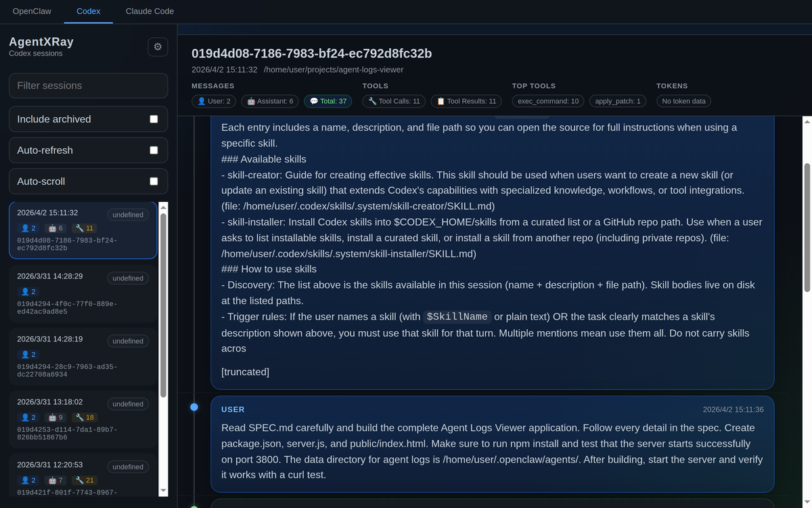Click the message timestamp 2026/4/2 15:11:36
Image resolution: width=812 pixels, height=508 pixels.
(x=733, y=410)
